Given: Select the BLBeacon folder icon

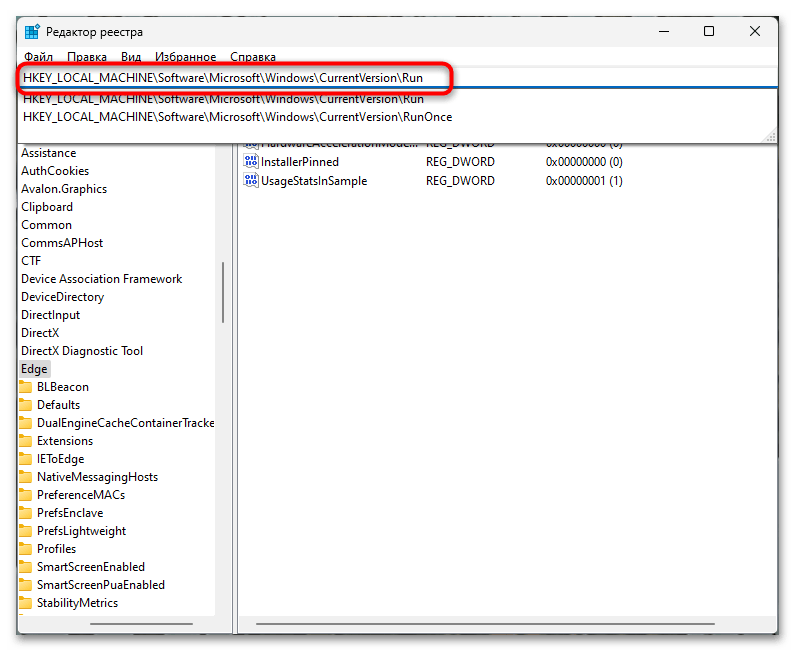Looking at the screenshot, I should (x=25, y=387).
